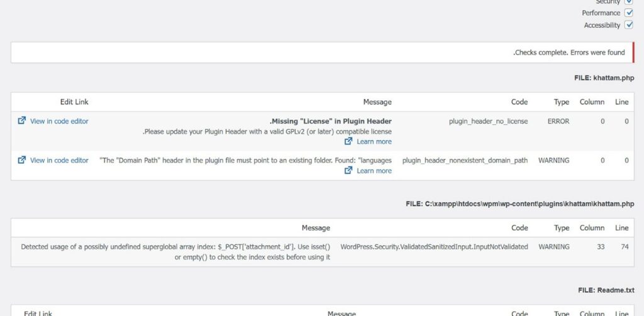The image size is (644, 316).
Task: Select the plugin_header_no_license code cell
Action: [488, 121]
